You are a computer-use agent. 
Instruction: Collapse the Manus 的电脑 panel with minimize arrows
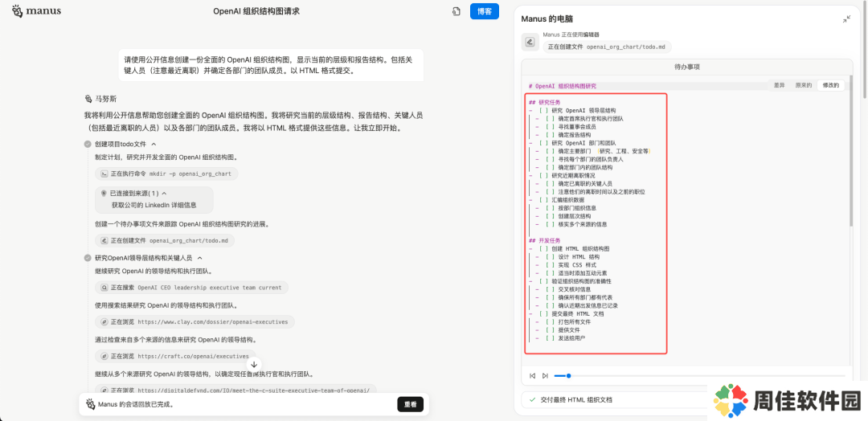pos(846,18)
